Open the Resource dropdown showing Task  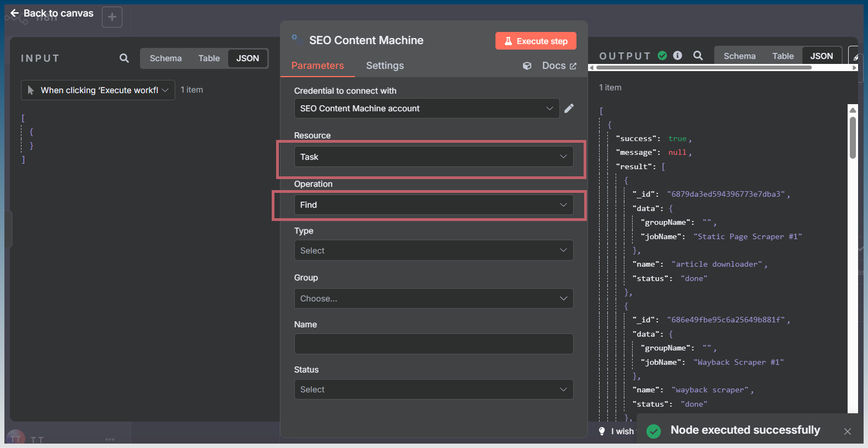pyautogui.click(x=434, y=156)
